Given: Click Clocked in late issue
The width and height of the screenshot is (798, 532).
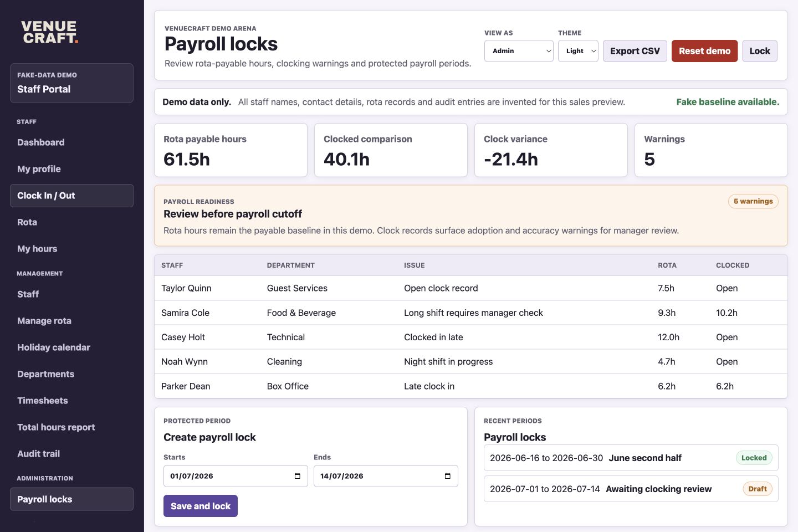Looking at the screenshot, I should tap(433, 337).
